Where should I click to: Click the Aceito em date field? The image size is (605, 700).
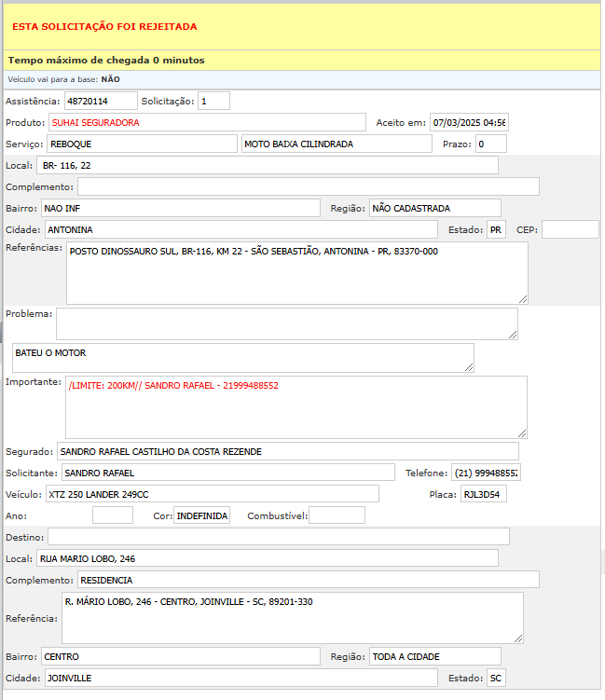pyautogui.click(x=468, y=122)
